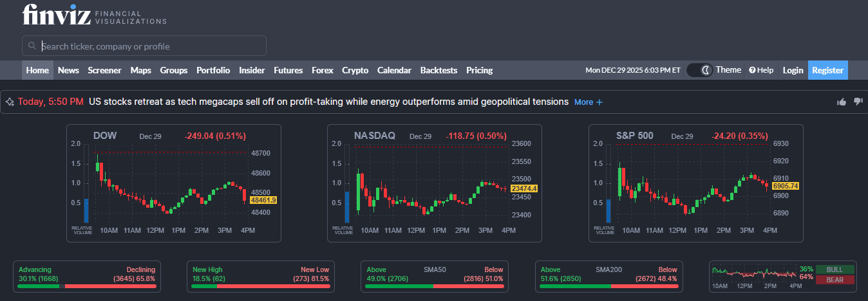The height and width of the screenshot is (301, 868).
Task: Click the S&P 500 relative volume bar
Action: [x=609, y=211]
